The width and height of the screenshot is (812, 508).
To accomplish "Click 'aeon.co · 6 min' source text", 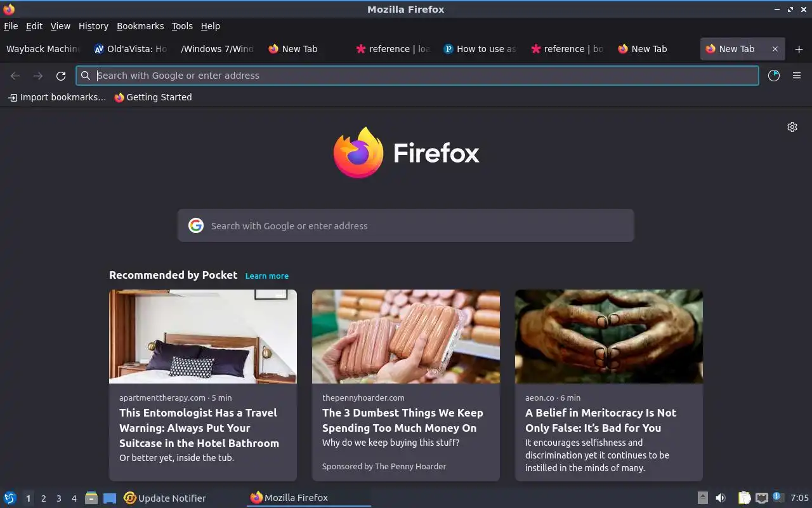I will (553, 398).
